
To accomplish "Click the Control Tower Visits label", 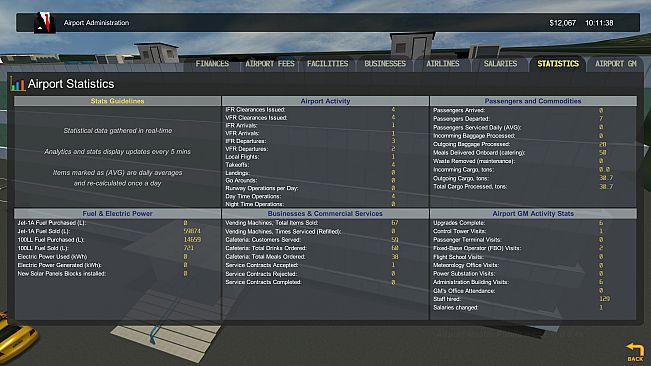I will [x=460, y=231].
